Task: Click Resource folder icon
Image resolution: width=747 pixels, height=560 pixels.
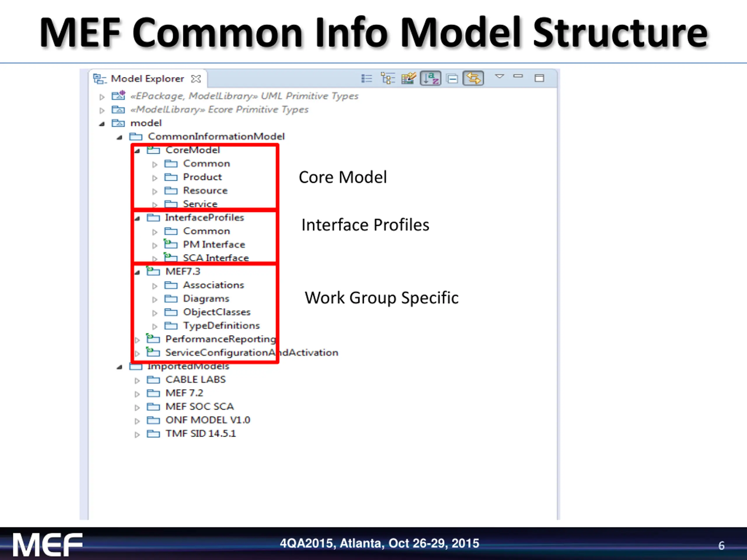Action: tap(171, 191)
